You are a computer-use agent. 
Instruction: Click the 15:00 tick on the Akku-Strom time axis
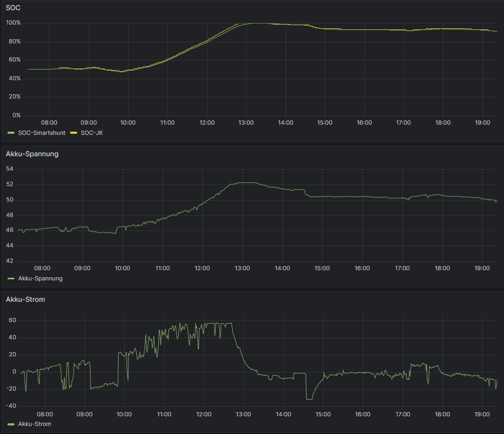point(323,414)
